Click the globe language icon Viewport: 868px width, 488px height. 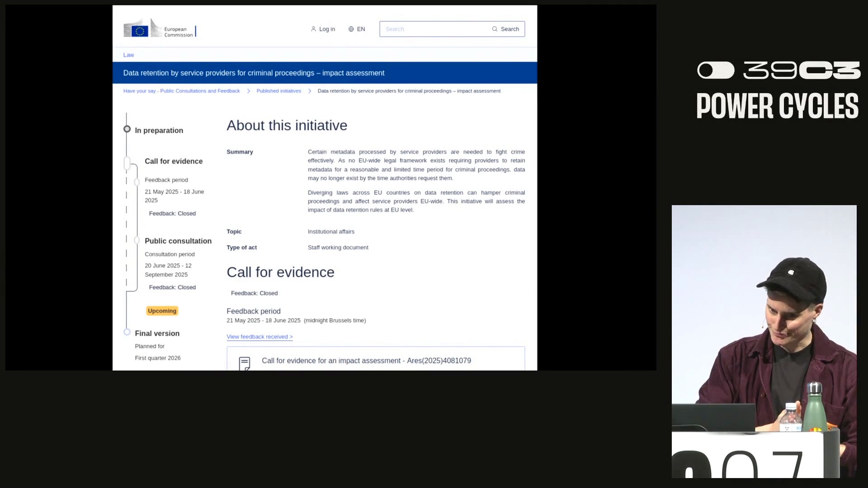[x=351, y=29]
